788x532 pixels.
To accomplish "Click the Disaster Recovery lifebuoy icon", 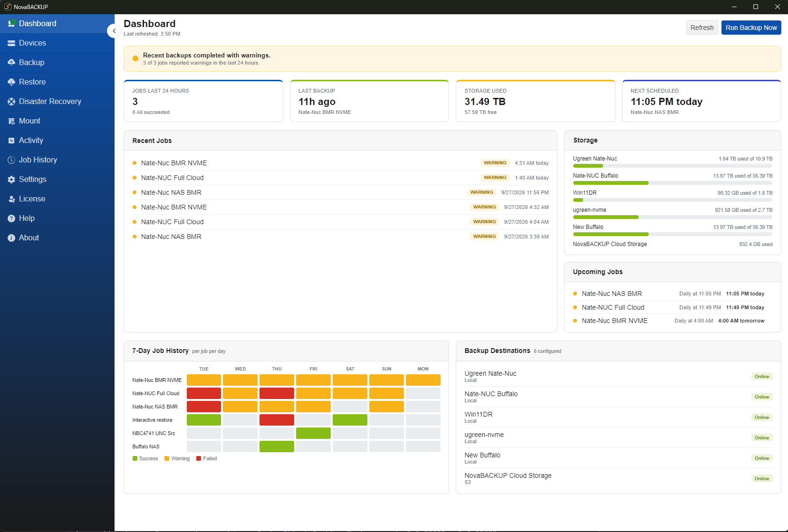I will pos(11,102).
